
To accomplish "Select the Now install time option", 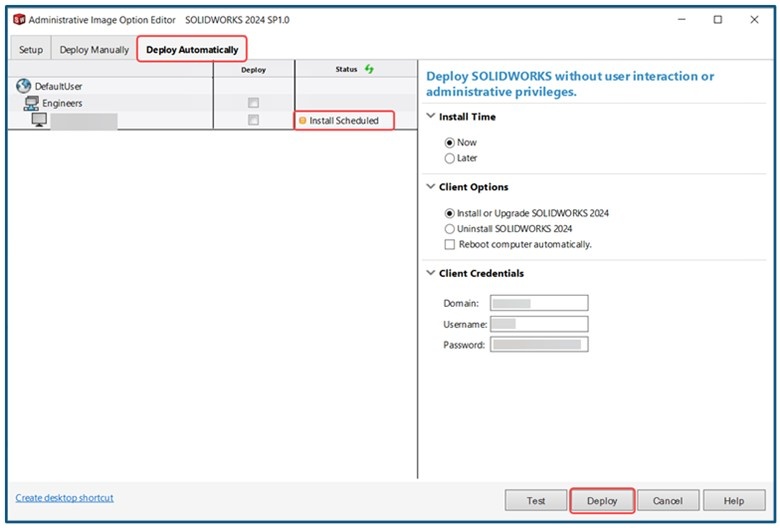I will point(450,143).
